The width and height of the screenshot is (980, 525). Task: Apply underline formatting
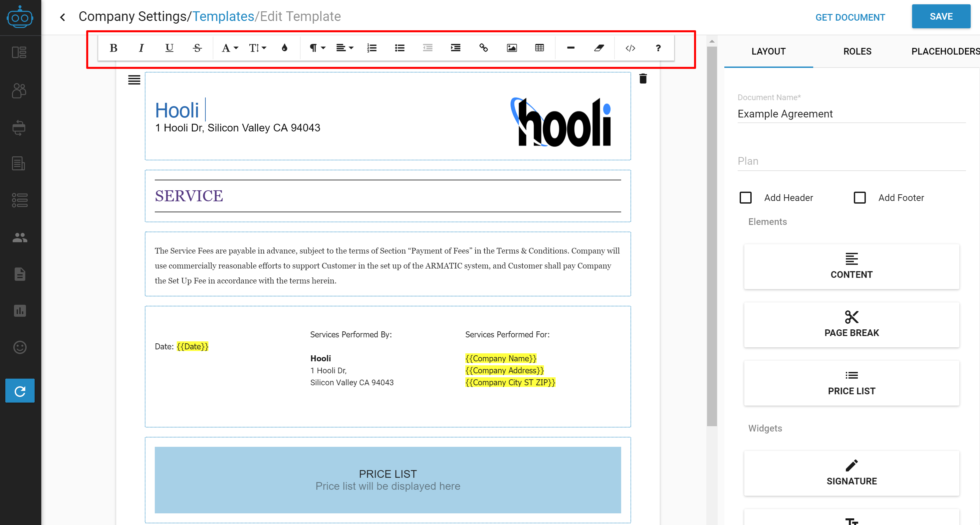coord(169,48)
